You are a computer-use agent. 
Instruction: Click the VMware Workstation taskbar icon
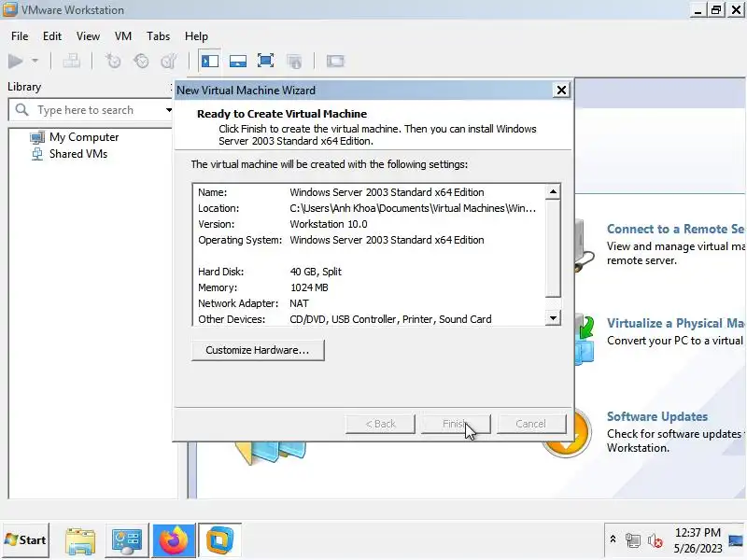pos(219,540)
